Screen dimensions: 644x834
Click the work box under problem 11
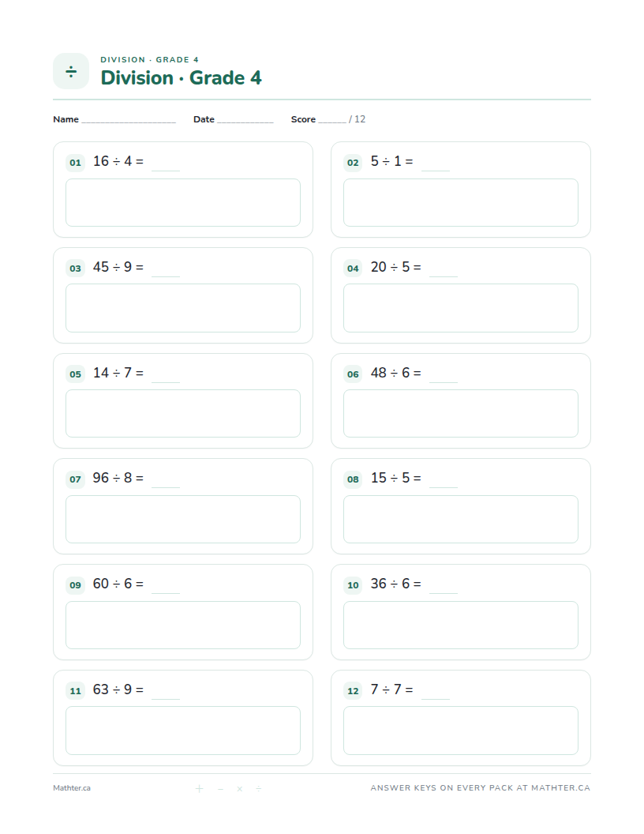coord(183,731)
